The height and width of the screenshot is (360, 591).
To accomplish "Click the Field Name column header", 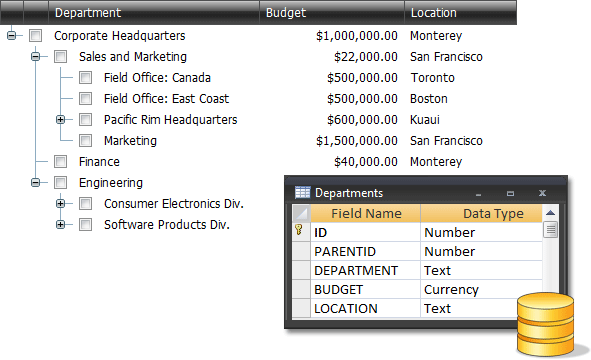I will click(366, 214).
